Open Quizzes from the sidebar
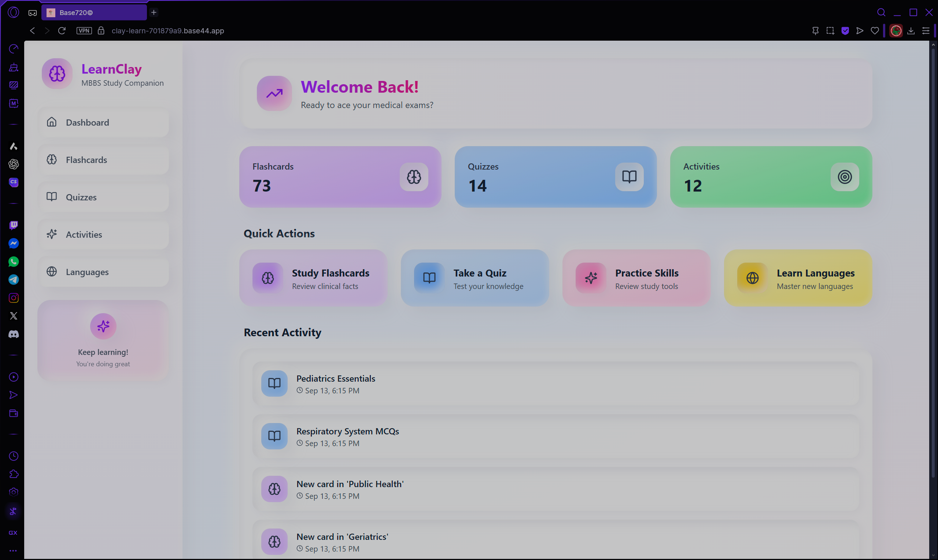 pos(103,197)
